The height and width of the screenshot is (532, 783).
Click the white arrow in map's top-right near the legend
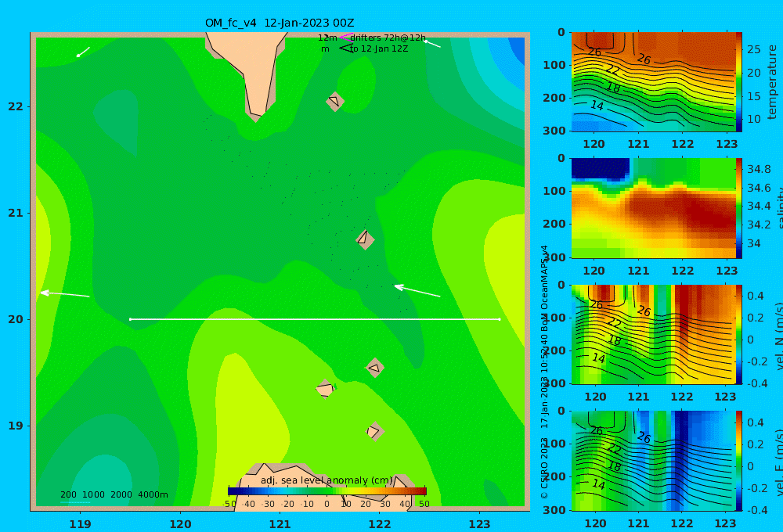pos(432,44)
